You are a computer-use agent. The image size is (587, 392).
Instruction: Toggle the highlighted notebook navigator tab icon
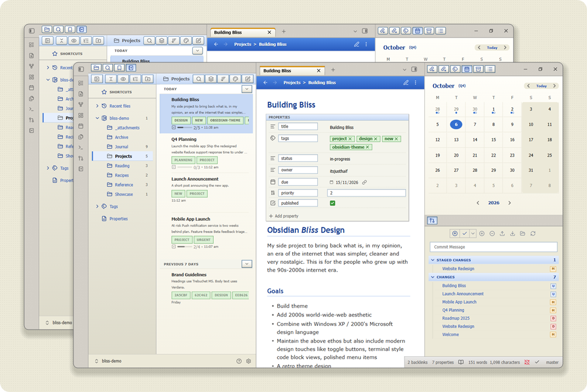(x=130, y=68)
